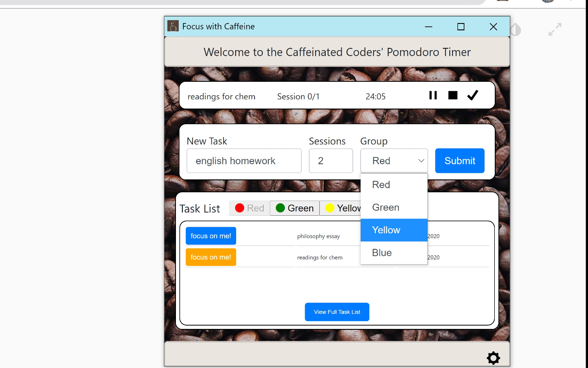Disable the Green task filter

294,208
